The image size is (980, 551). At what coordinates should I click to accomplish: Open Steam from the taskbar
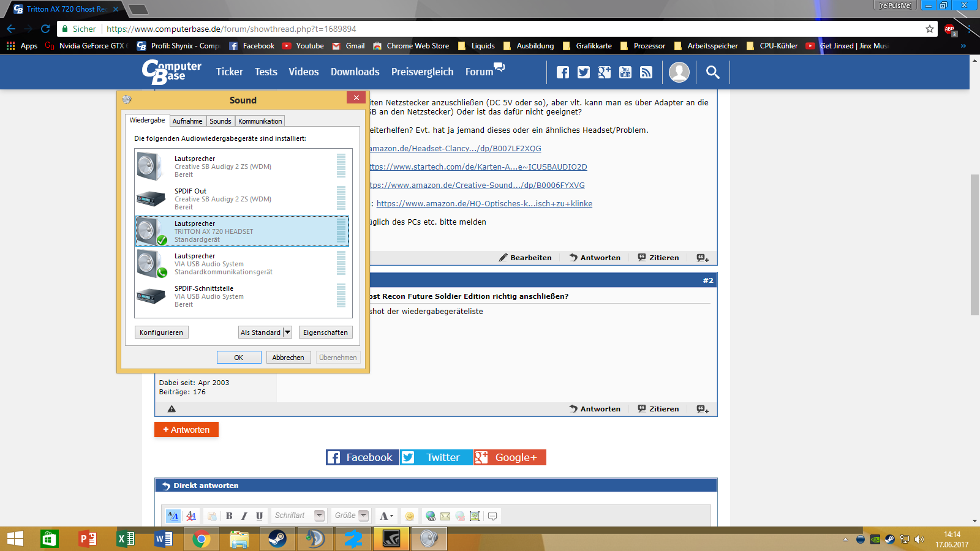[x=277, y=539]
